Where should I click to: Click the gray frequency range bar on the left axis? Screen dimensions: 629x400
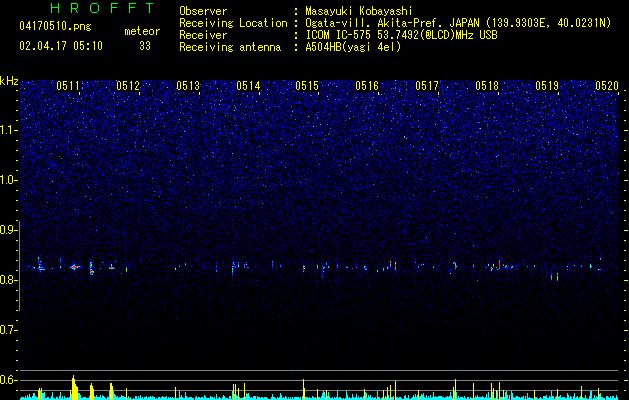coord(19,266)
